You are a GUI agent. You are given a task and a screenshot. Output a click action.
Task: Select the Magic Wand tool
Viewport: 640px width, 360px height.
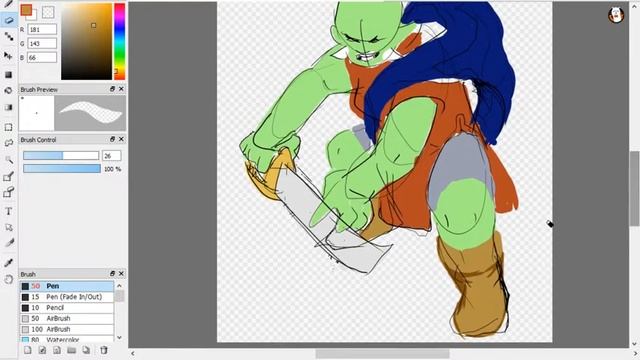click(9, 160)
